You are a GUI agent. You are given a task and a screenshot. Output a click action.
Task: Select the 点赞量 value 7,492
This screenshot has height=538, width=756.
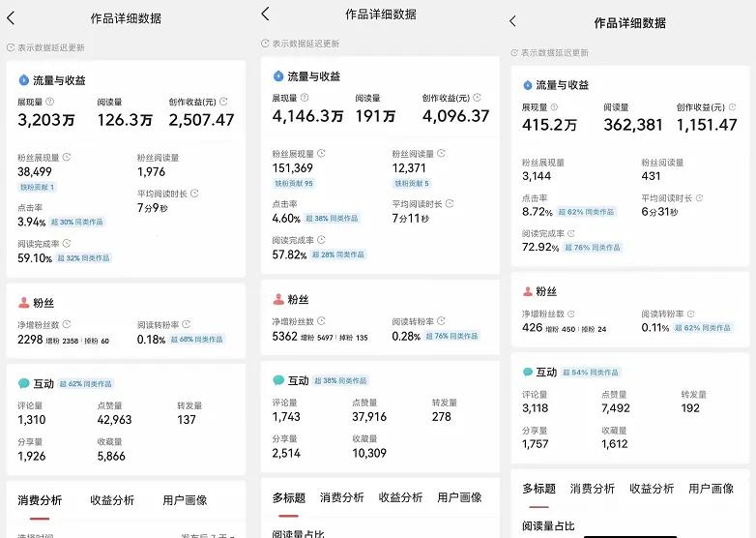pyautogui.click(x=616, y=408)
